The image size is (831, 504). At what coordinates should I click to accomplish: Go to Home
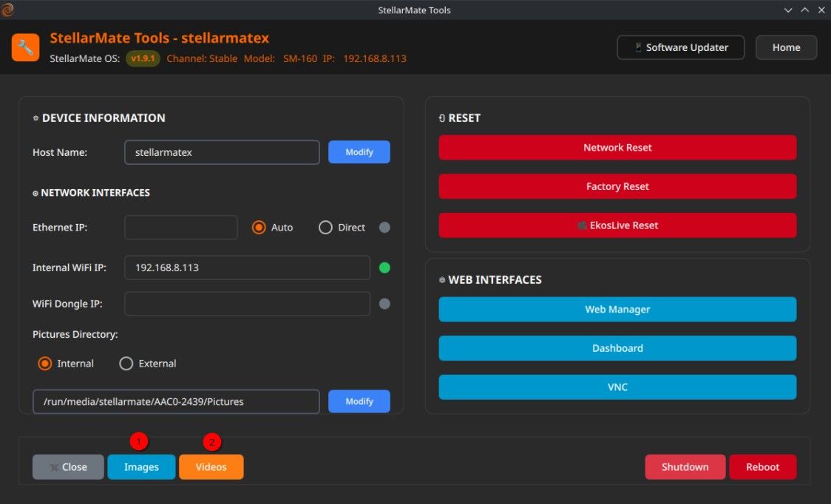pos(786,48)
